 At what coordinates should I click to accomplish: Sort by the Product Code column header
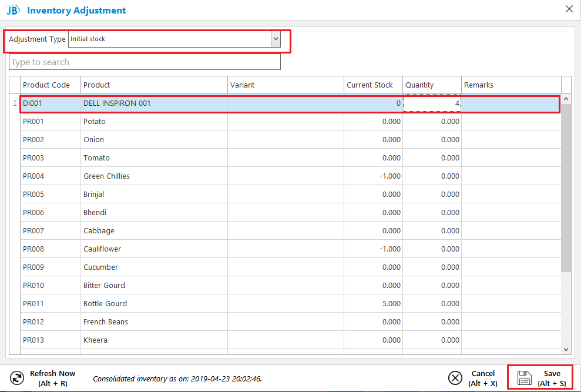tap(51, 85)
